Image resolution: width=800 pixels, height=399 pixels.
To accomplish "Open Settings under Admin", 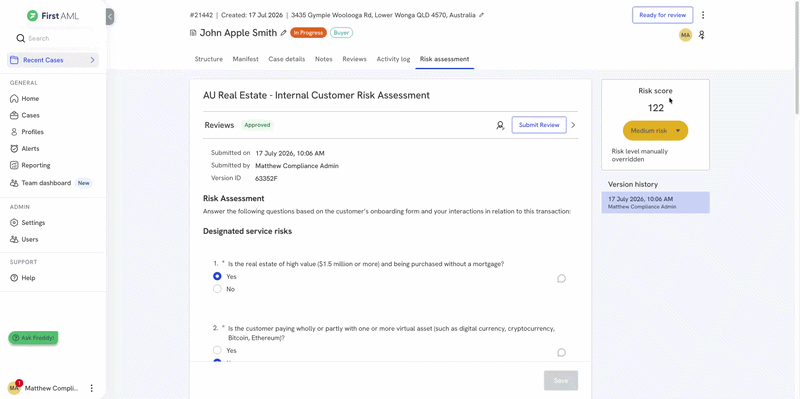I will pos(33,223).
